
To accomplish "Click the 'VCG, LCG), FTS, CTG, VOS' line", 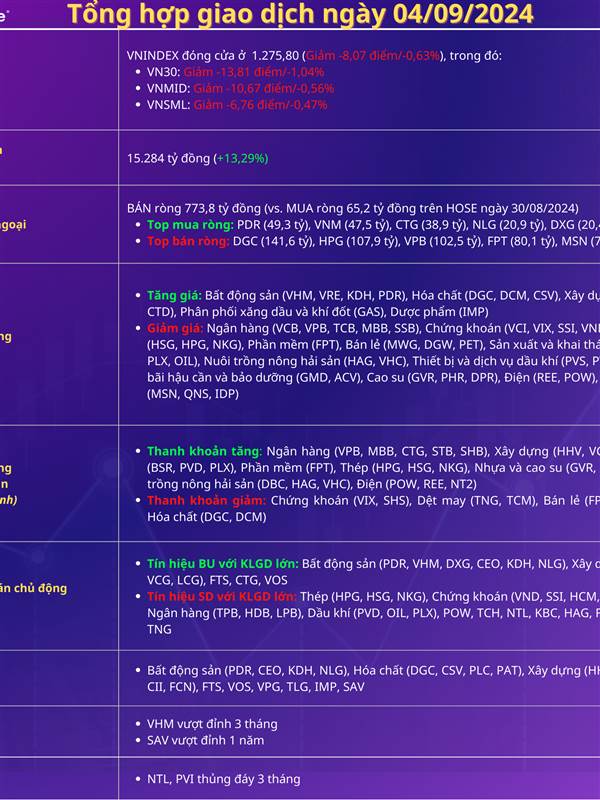I will coord(217,580).
